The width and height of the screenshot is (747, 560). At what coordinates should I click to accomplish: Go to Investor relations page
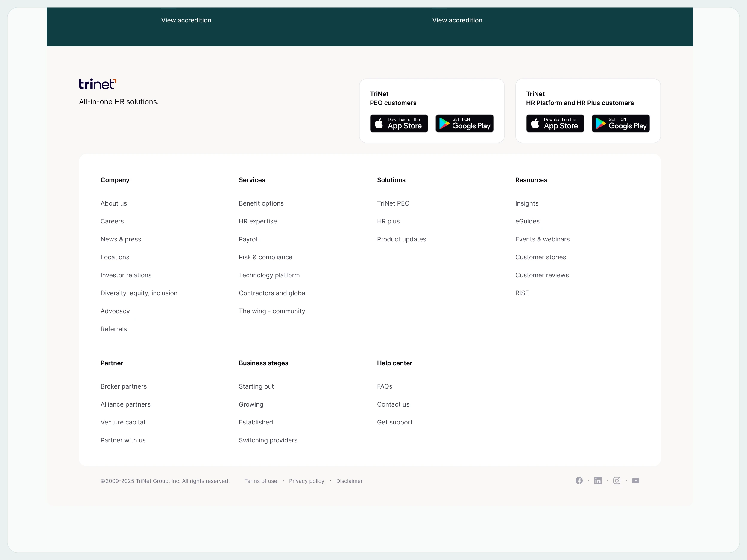[126, 275]
